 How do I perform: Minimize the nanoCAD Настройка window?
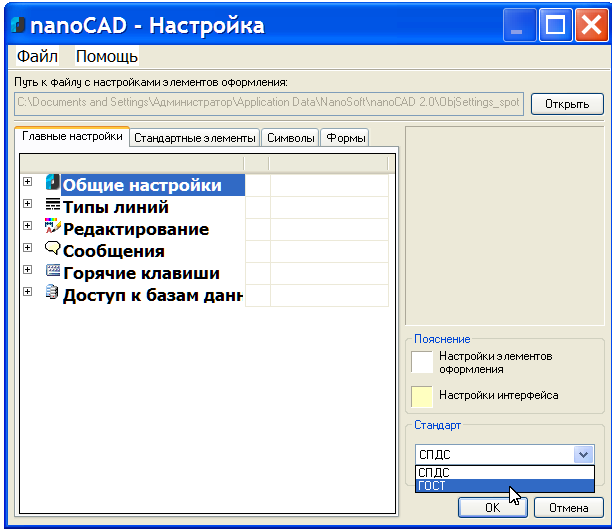pos(519,25)
